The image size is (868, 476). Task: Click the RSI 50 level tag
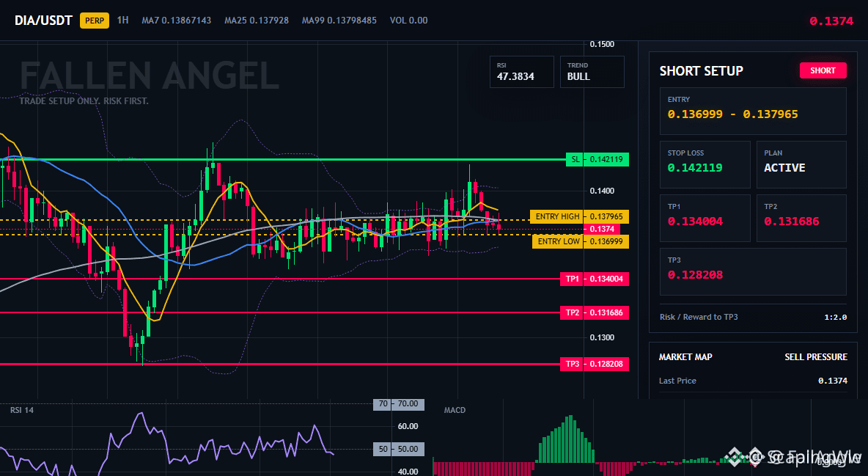[399, 449]
